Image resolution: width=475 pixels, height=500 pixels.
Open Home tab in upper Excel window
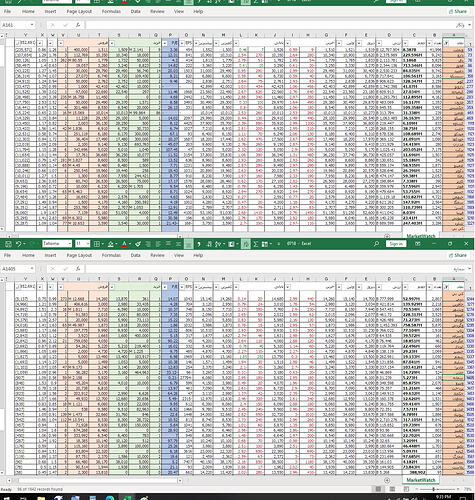pyautogui.click(x=28, y=11)
